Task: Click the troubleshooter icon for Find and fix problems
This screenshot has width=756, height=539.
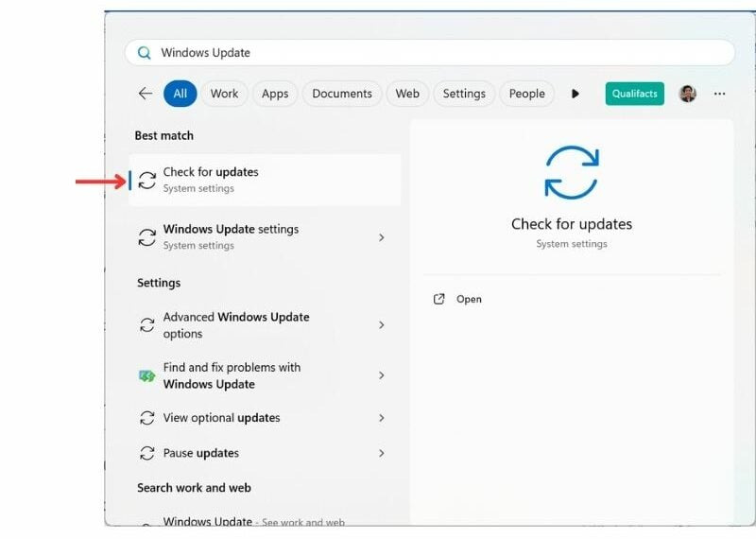Action: point(147,375)
